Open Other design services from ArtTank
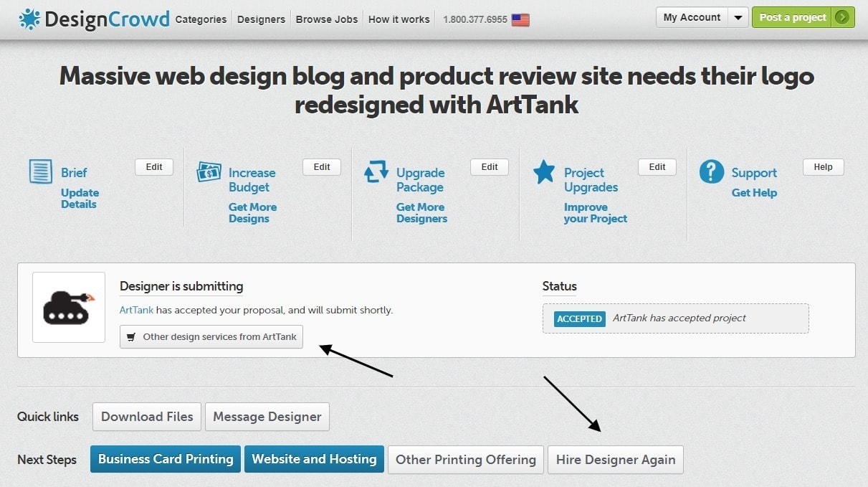The width and height of the screenshot is (868, 487). [x=211, y=336]
